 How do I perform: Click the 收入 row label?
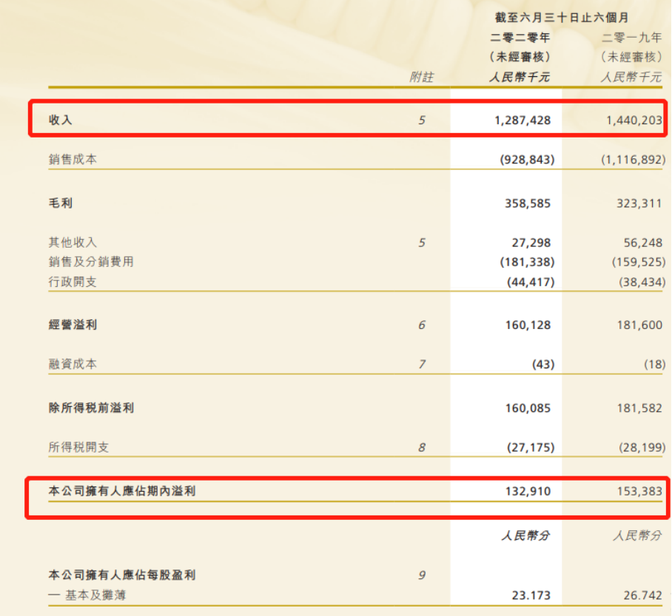pyautogui.click(x=61, y=120)
